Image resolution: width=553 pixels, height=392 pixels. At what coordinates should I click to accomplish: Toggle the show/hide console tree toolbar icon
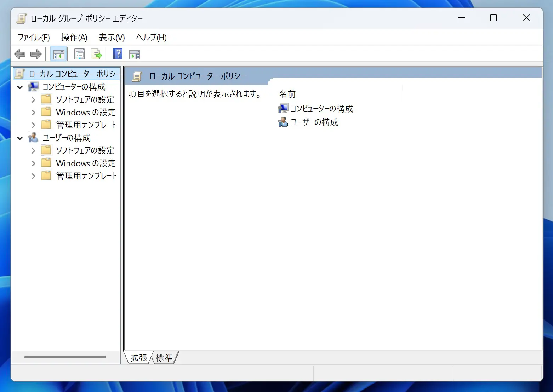[58, 54]
